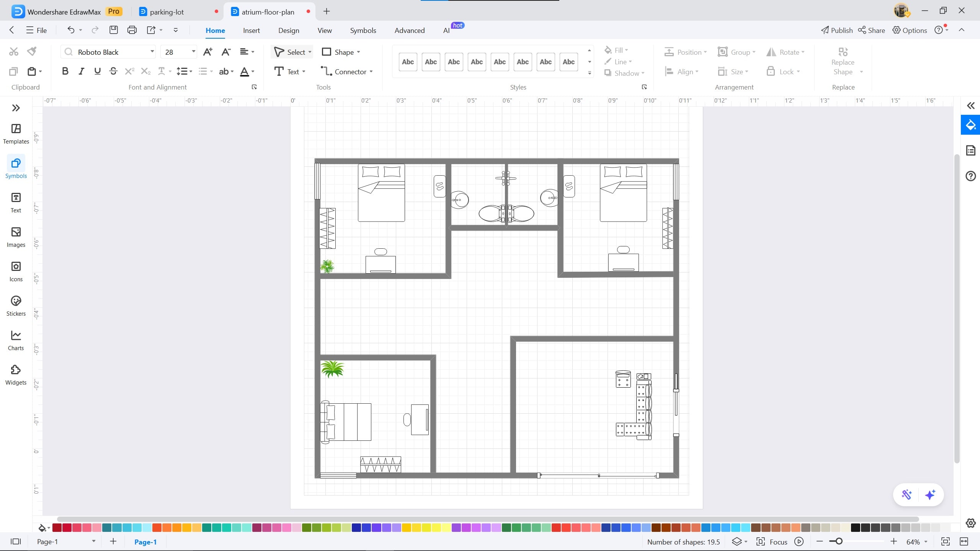Open the font family dropdown
This screenshot has width=980, height=551.
tap(152, 52)
